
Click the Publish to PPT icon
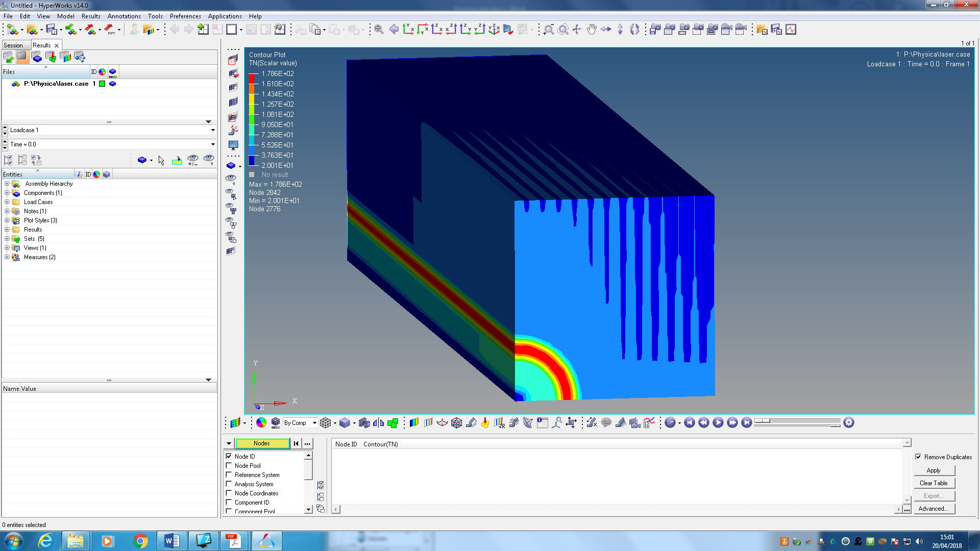tap(110, 30)
